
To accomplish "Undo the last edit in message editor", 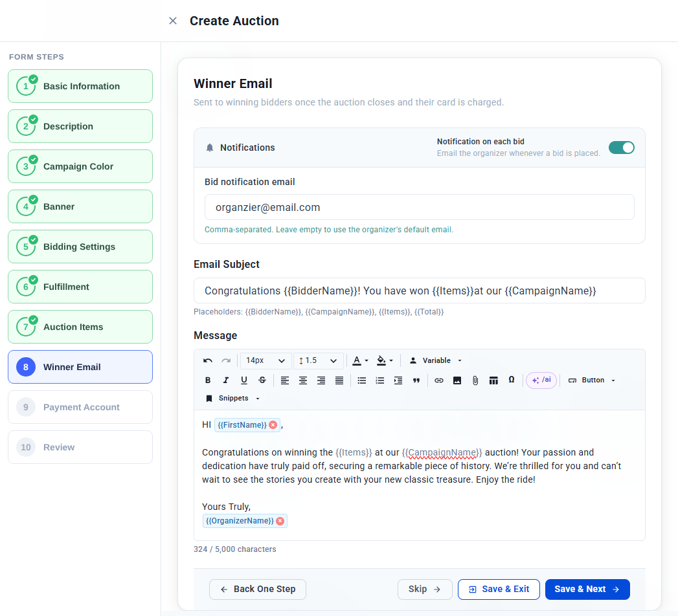I will (x=208, y=360).
